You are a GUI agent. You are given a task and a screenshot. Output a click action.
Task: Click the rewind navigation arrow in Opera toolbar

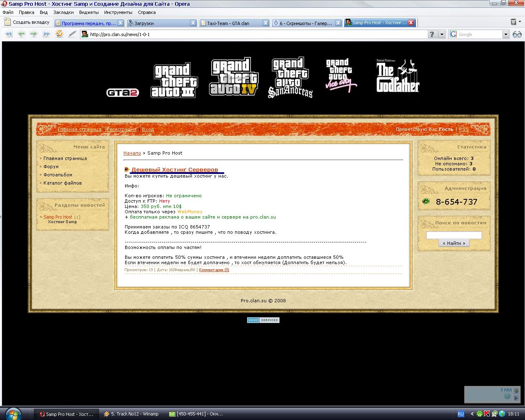(8, 34)
